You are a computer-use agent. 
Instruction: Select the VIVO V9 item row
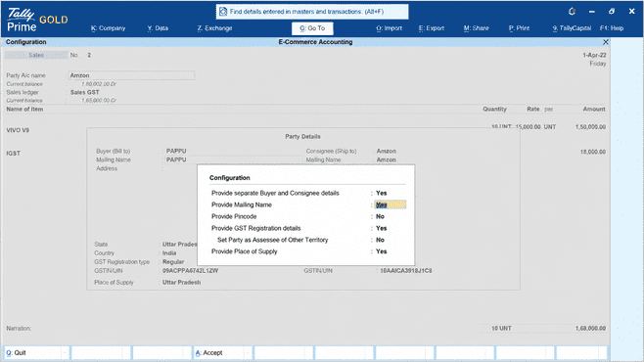[x=18, y=130]
